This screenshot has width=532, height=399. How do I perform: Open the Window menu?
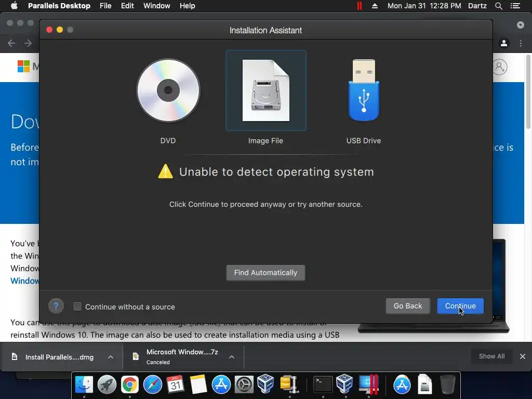157,6
